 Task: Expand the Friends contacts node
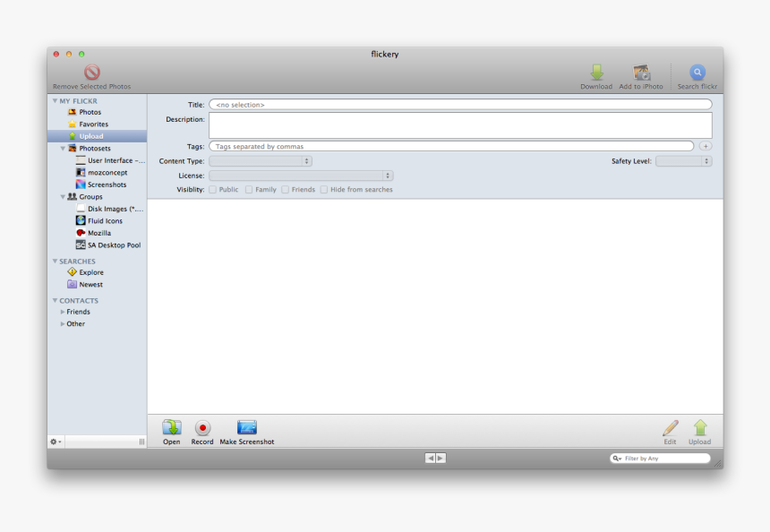click(63, 312)
